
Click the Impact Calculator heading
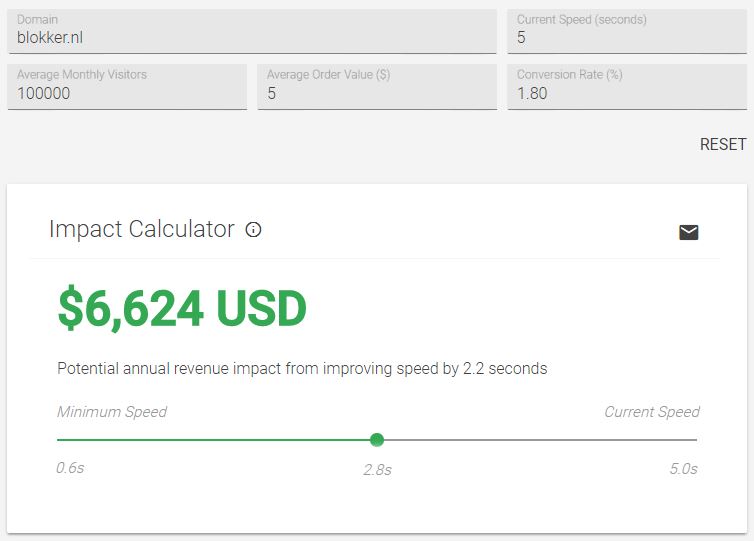click(141, 229)
